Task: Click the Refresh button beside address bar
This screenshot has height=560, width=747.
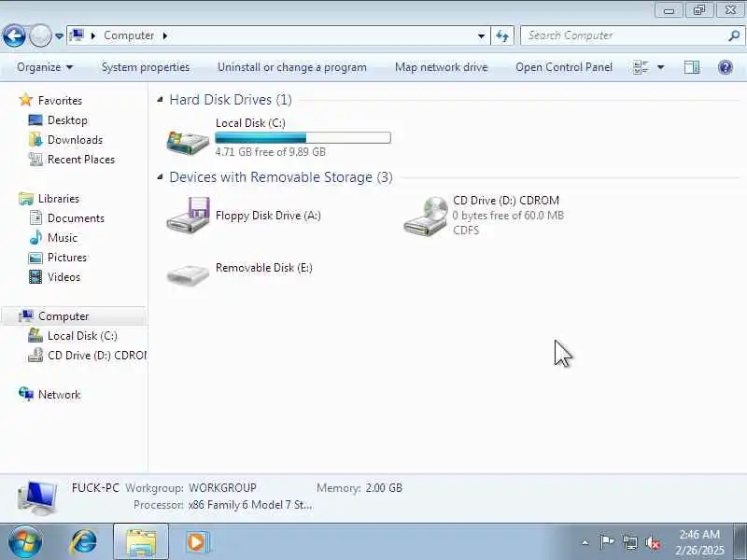Action: [x=502, y=35]
